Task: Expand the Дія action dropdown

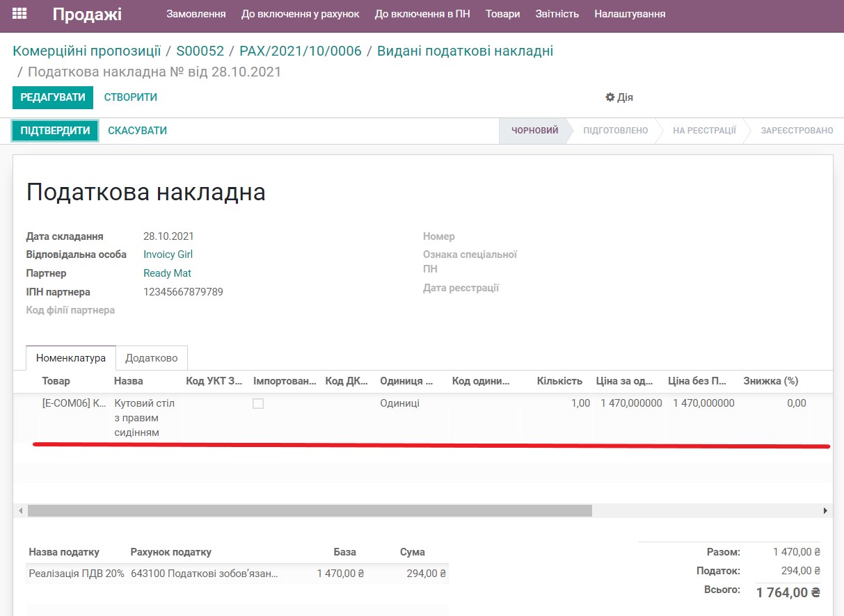Action: [x=619, y=97]
